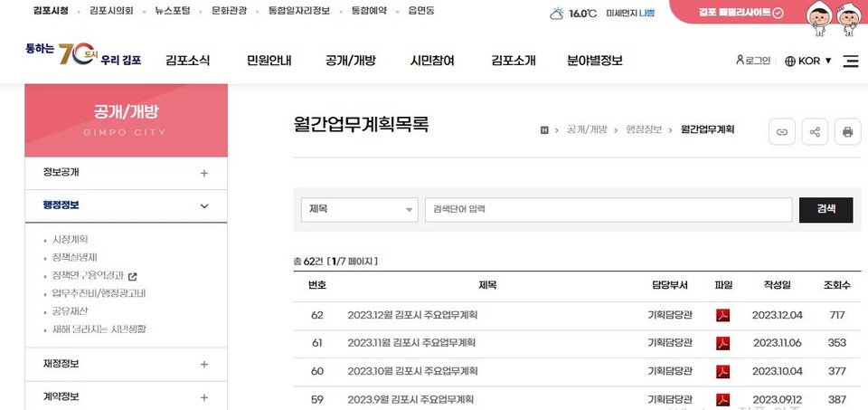Copy page link with the URL icon

pos(781,132)
